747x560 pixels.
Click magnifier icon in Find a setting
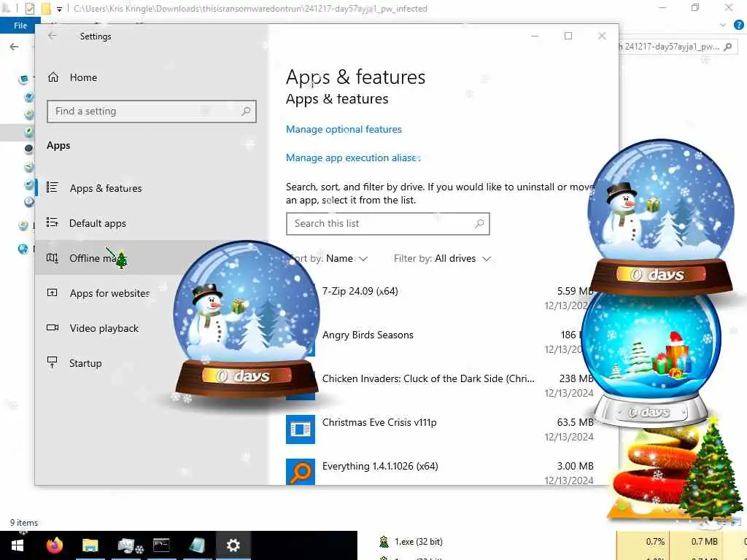(x=246, y=111)
